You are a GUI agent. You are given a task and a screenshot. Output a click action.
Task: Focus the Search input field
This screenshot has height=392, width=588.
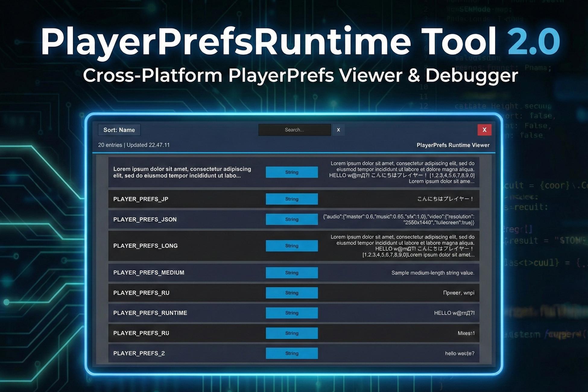(x=294, y=130)
